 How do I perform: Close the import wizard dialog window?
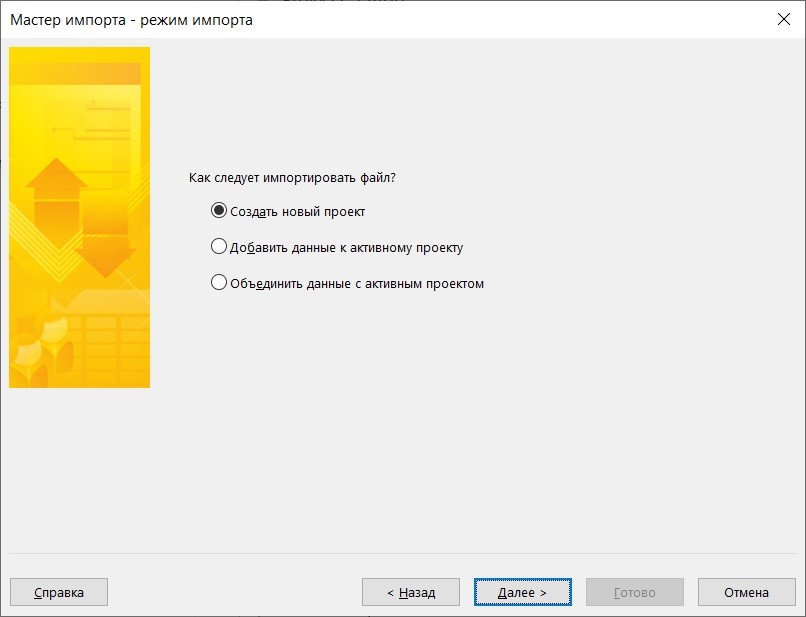(x=783, y=20)
